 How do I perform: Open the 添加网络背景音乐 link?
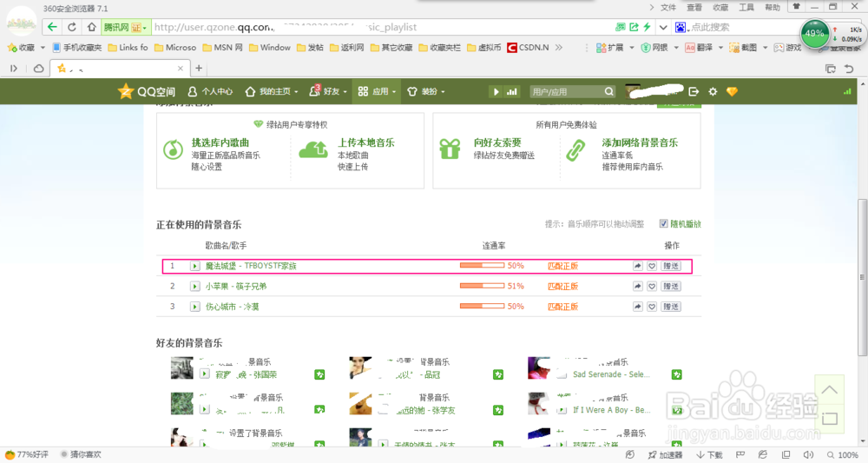pyautogui.click(x=640, y=142)
